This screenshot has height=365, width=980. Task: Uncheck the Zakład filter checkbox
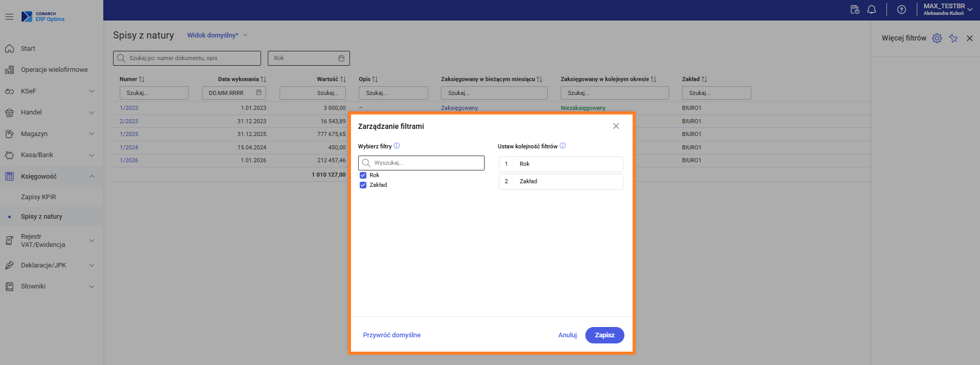pos(363,185)
